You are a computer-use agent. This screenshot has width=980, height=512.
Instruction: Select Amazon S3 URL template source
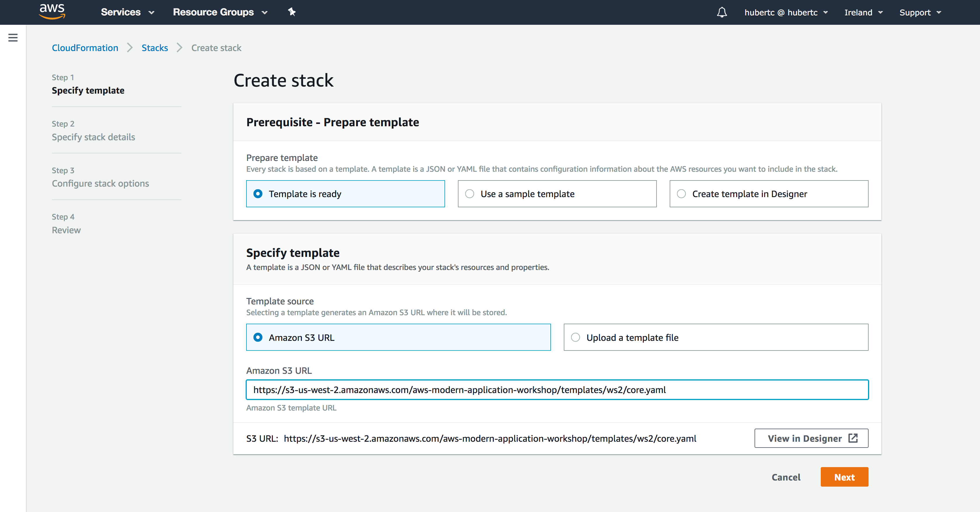[398, 337]
